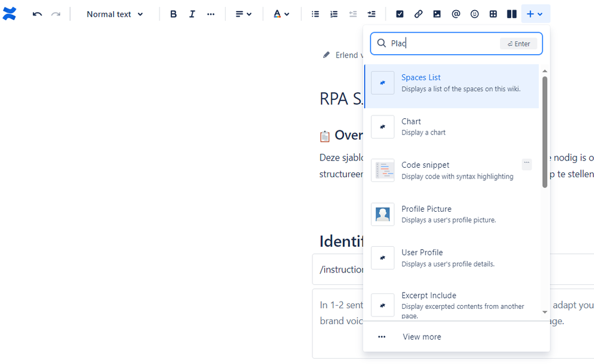Click the View more ellipsis icon

[382, 337]
